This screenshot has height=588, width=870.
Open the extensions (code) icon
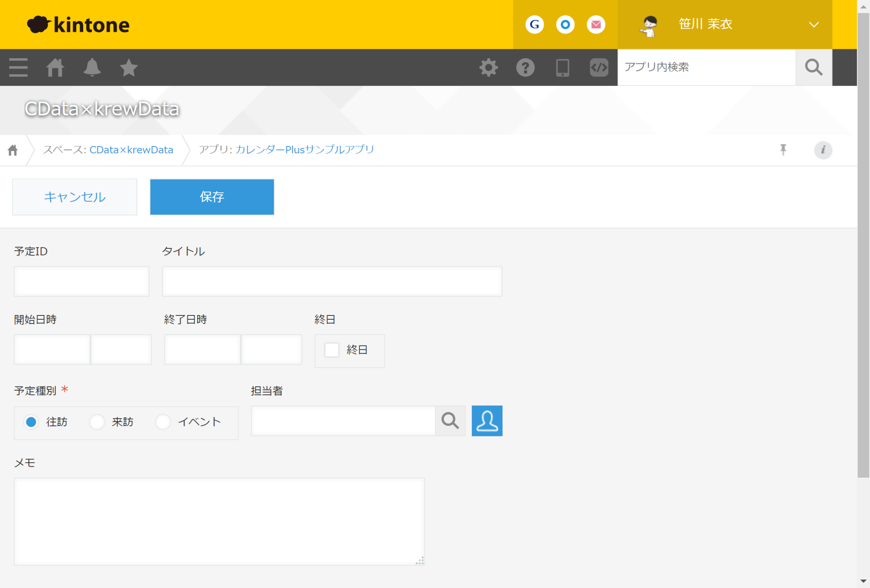tap(599, 67)
